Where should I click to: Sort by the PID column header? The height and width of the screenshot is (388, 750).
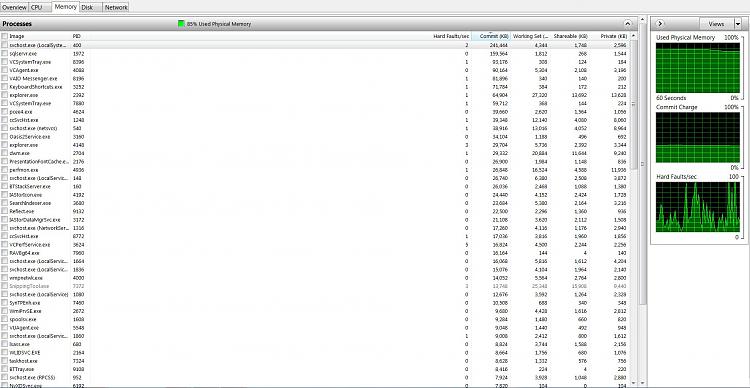77,36
